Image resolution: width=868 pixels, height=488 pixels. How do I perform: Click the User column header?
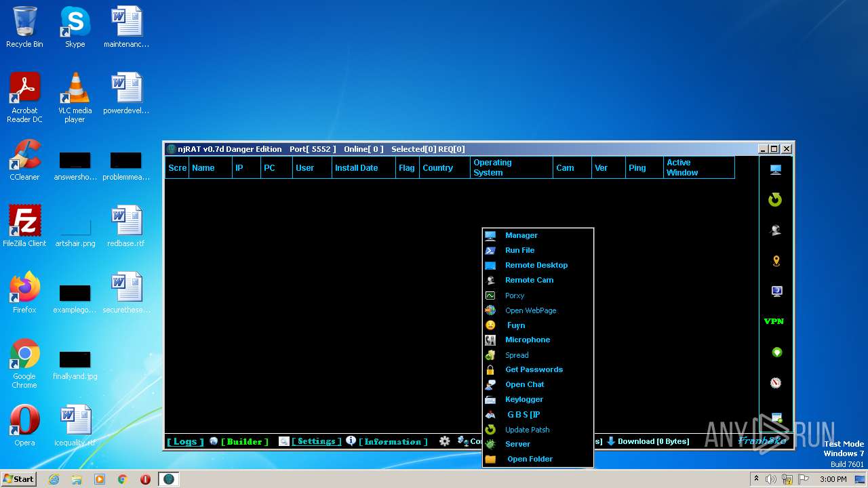pyautogui.click(x=312, y=167)
